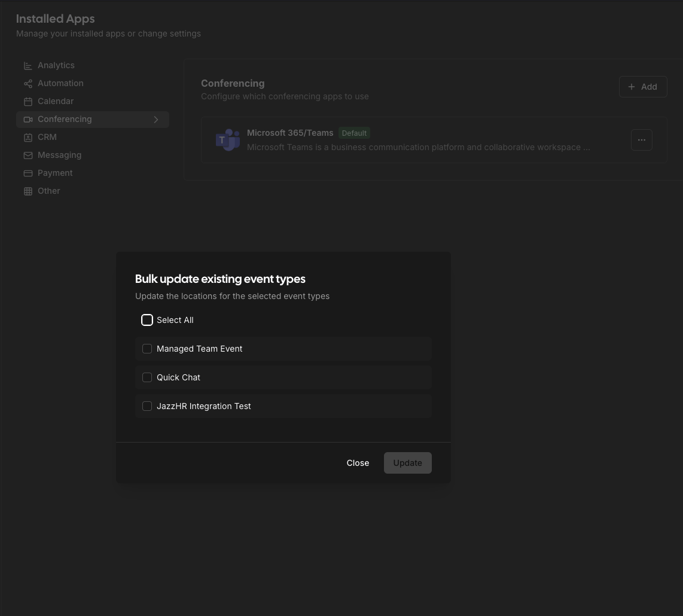Click the CRM contact icon

[x=28, y=138]
